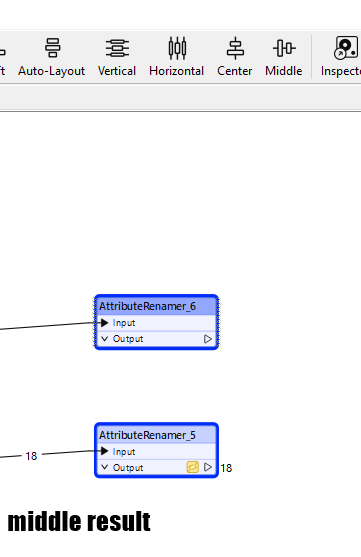Click output port arrow of AttributeRenamer_5
This screenshot has width=361, height=557.
[208, 467]
